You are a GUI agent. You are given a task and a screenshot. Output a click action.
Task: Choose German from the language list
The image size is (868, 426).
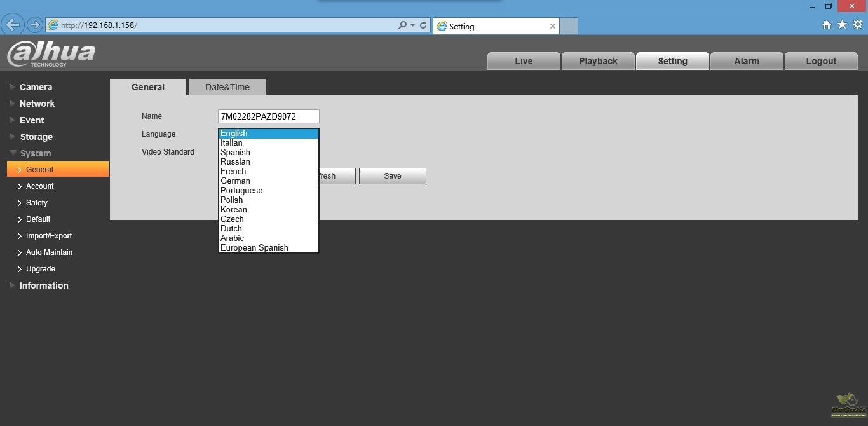(235, 181)
